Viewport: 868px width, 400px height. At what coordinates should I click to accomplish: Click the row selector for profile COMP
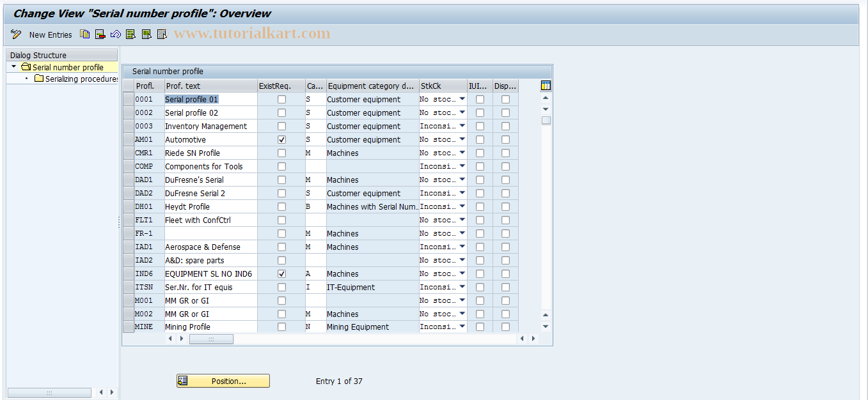[x=129, y=166]
